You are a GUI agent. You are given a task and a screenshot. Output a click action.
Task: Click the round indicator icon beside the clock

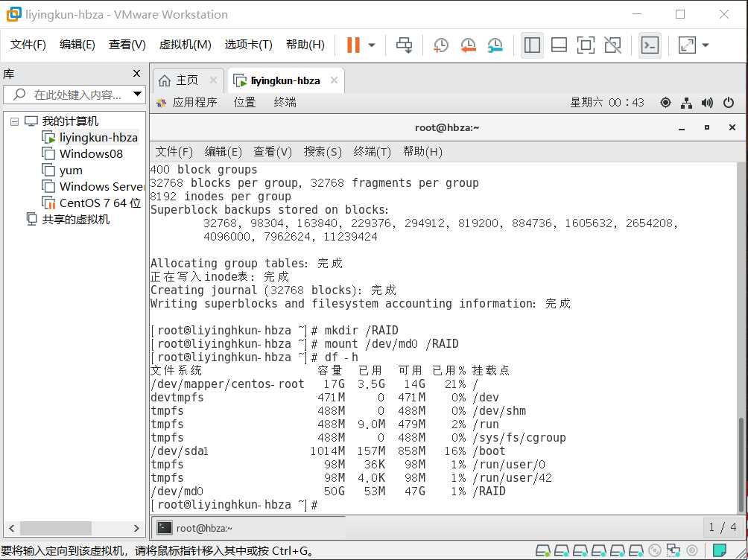(x=665, y=102)
